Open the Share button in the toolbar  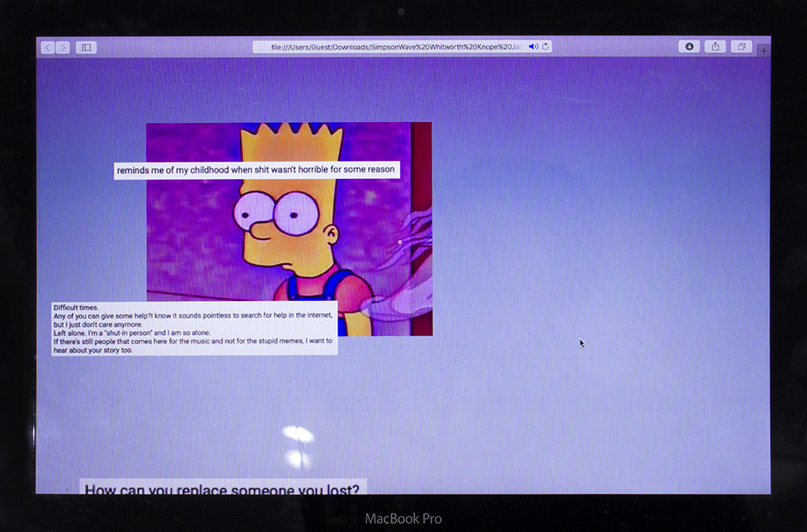(715, 46)
